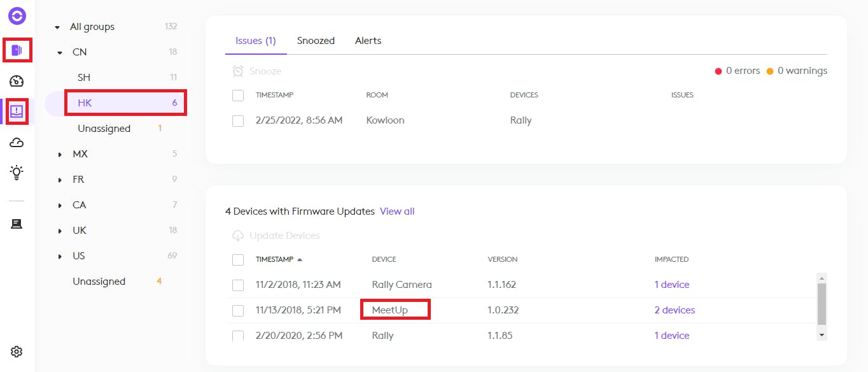868x372 pixels.
Task: Open the 2 devices impacted link
Action: [x=675, y=310]
